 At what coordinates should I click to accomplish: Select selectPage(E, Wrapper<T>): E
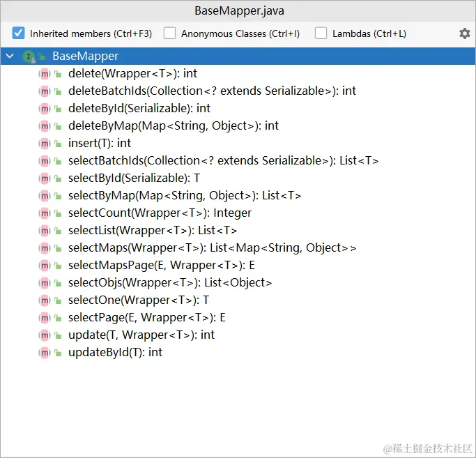coord(147,318)
